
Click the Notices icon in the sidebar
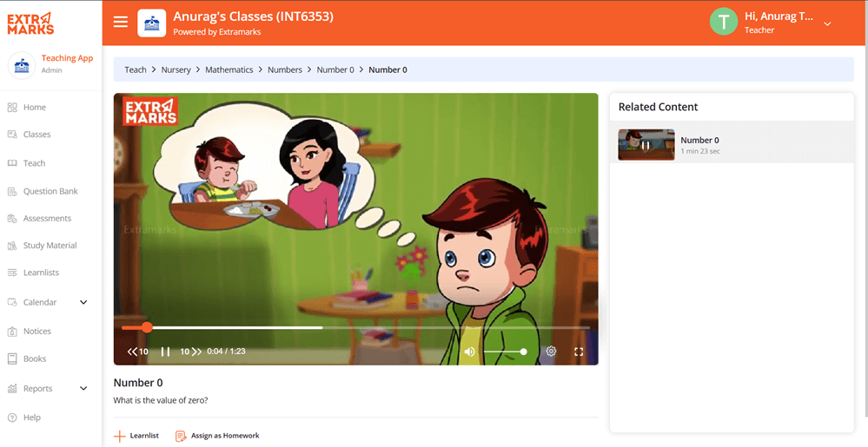tap(12, 332)
